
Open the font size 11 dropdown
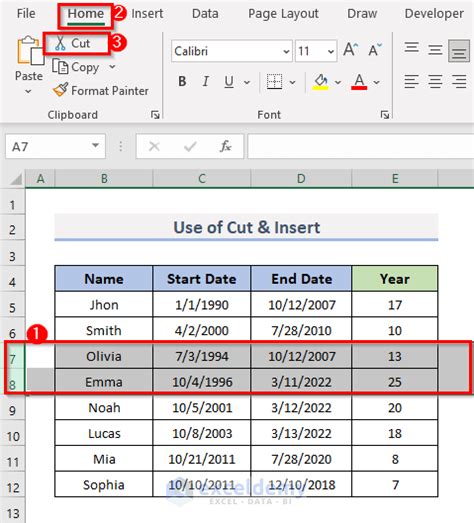(331, 51)
